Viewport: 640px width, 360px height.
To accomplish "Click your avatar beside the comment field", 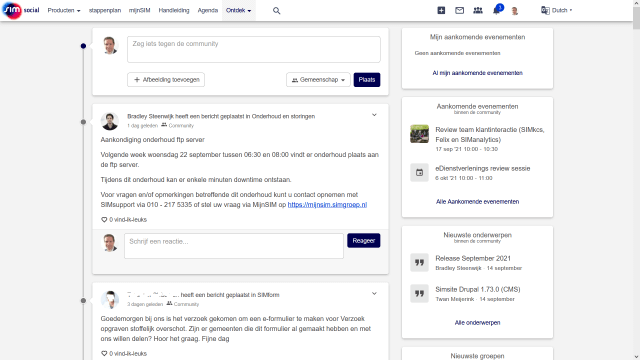I will 110,242.
